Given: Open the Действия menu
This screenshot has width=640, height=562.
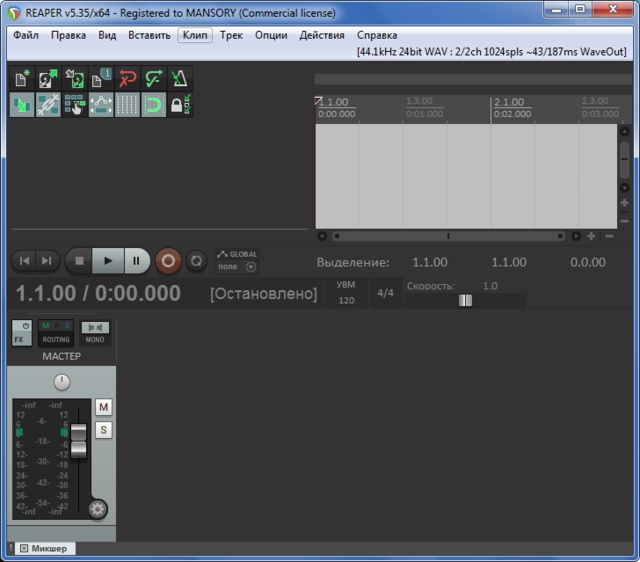Looking at the screenshot, I should point(322,35).
